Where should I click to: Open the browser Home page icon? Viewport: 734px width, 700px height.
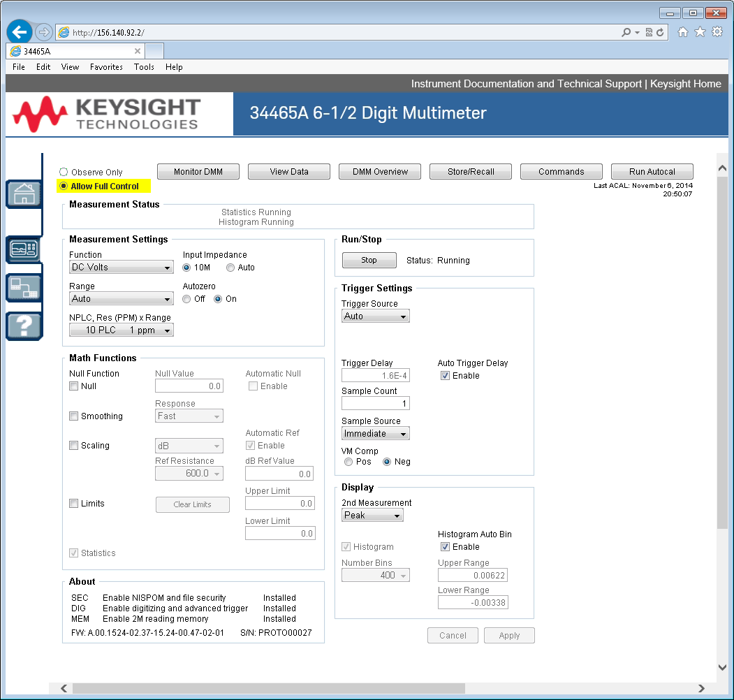683,32
